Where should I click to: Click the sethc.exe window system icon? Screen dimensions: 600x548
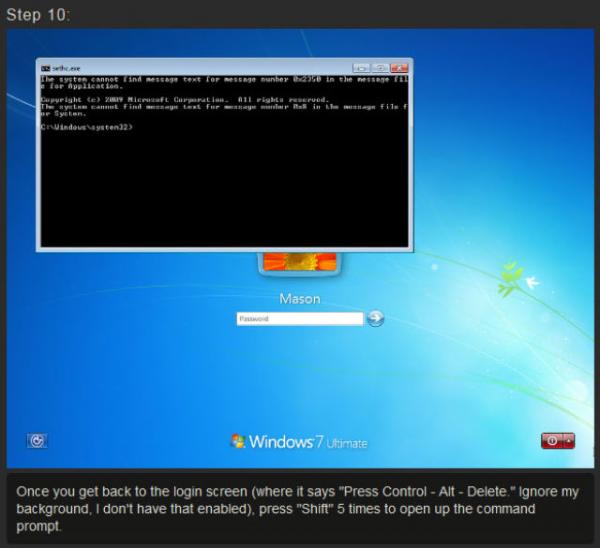tap(44, 66)
